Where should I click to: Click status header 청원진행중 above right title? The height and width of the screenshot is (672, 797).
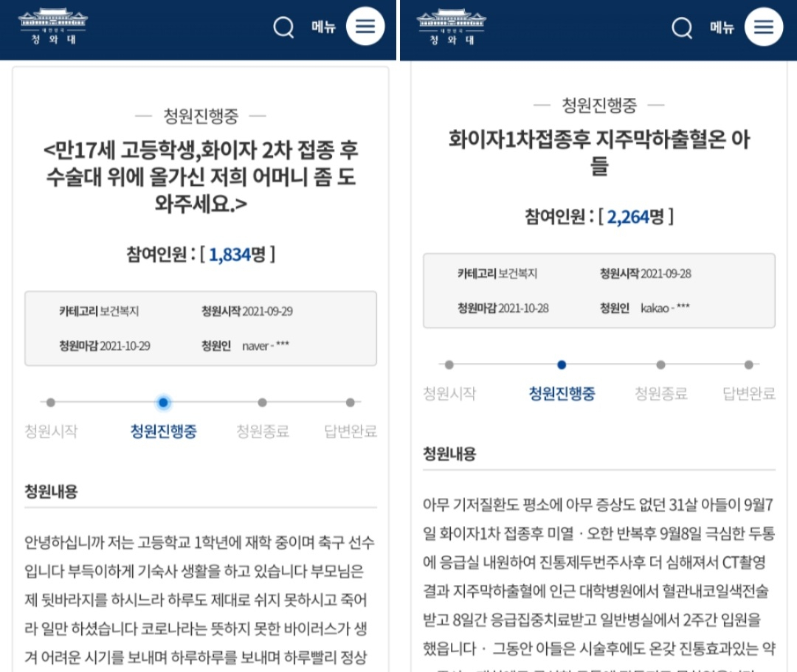(x=599, y=105)
